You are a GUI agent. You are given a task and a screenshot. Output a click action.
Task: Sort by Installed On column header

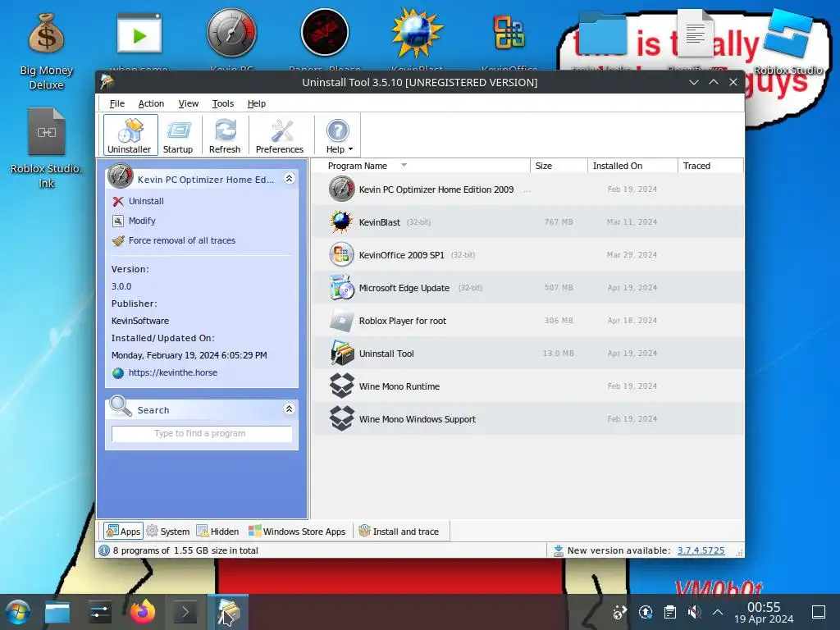pos(632,166)
